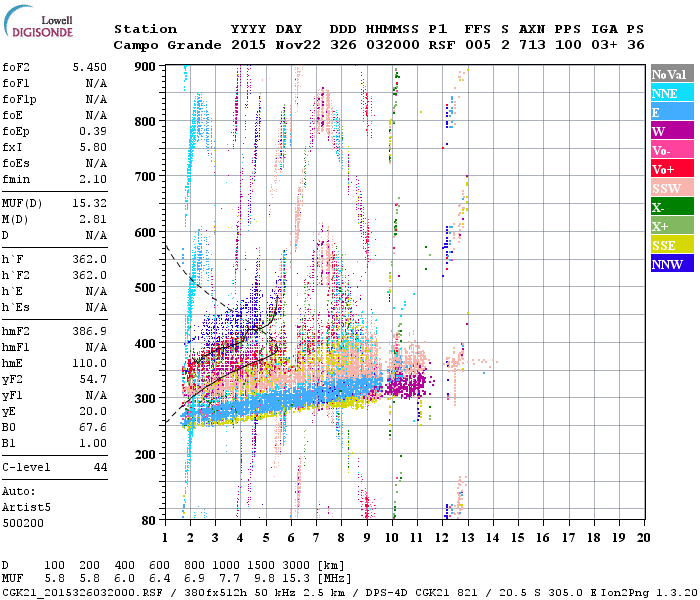Image resolution: width=700 pixels, height=600 pixels.
Task: Select the Vo- pink legend swatch
Action: (x=672, y=150)
